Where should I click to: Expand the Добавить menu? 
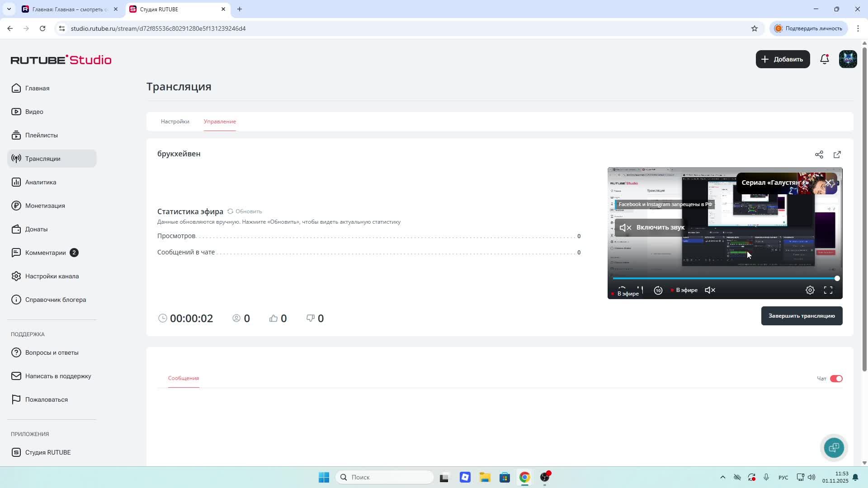pos(783,59)
